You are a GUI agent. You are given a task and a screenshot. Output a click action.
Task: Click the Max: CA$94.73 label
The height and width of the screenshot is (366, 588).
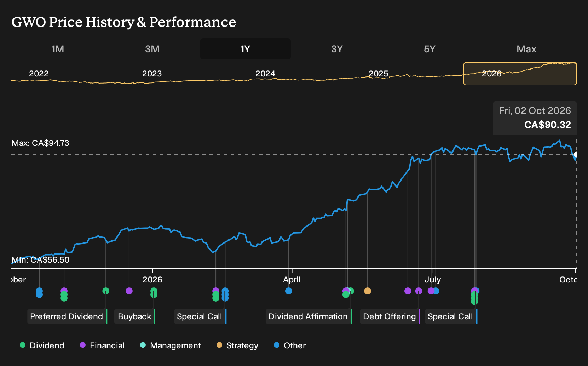coord(40,143)
